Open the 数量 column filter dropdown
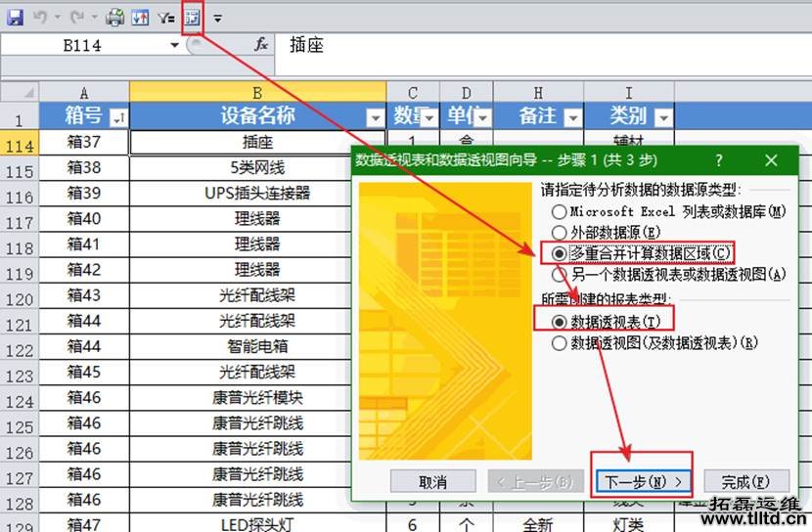Viewport: 812px width, 532px height. [429, 118]
